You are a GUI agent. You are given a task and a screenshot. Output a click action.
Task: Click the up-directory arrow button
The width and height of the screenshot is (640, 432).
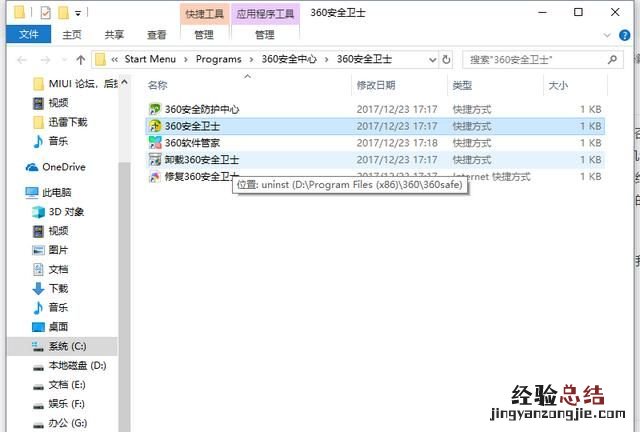click(x=79, y=59)
